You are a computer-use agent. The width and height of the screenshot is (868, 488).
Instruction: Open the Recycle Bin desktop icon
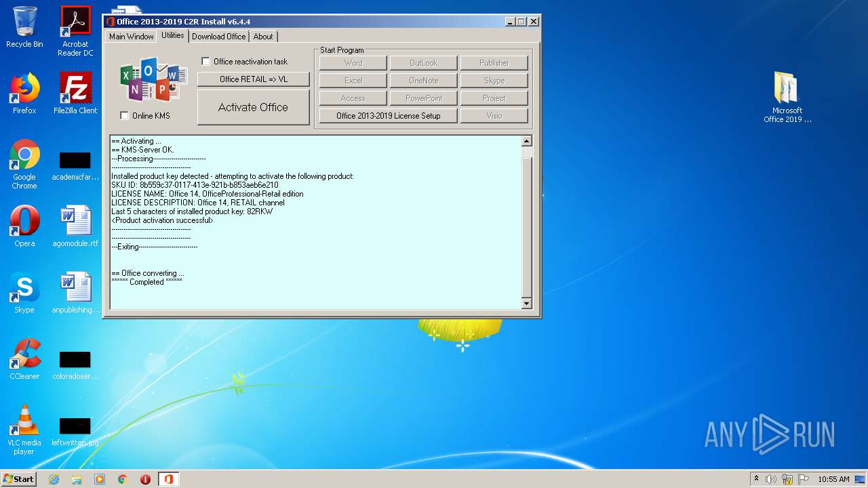tap(24, 27)
